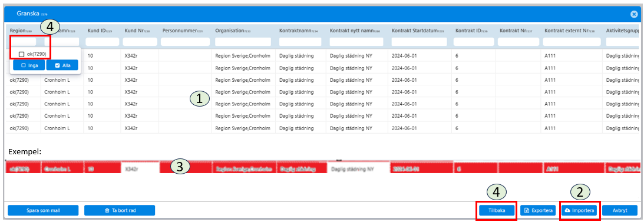Click the white Daglig städning NY cell in the red example row

(358, 168)
